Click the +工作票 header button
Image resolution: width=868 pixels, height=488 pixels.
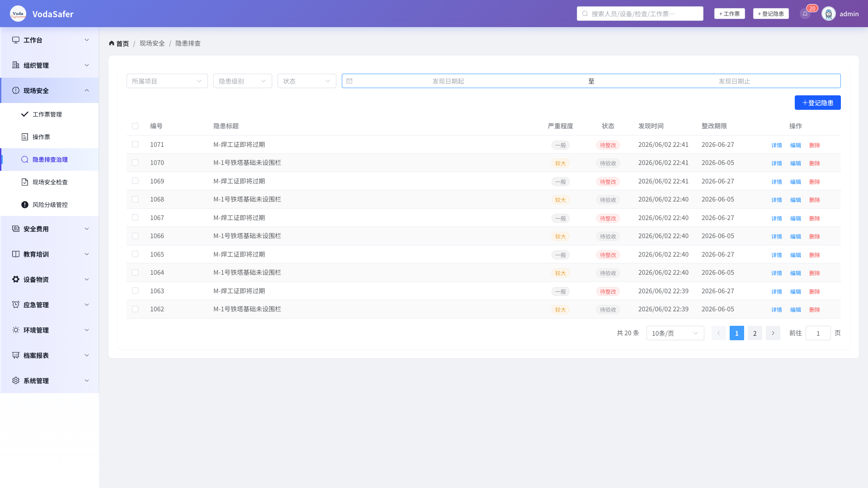(x=730, y=14)
